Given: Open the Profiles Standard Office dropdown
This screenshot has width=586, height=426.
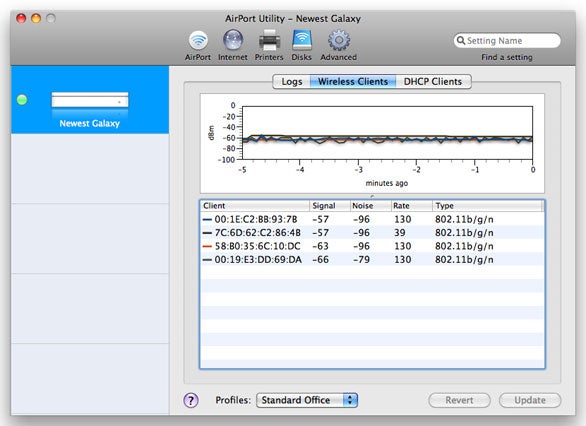Looking at the screenshot, I should (x=307, y=400).
